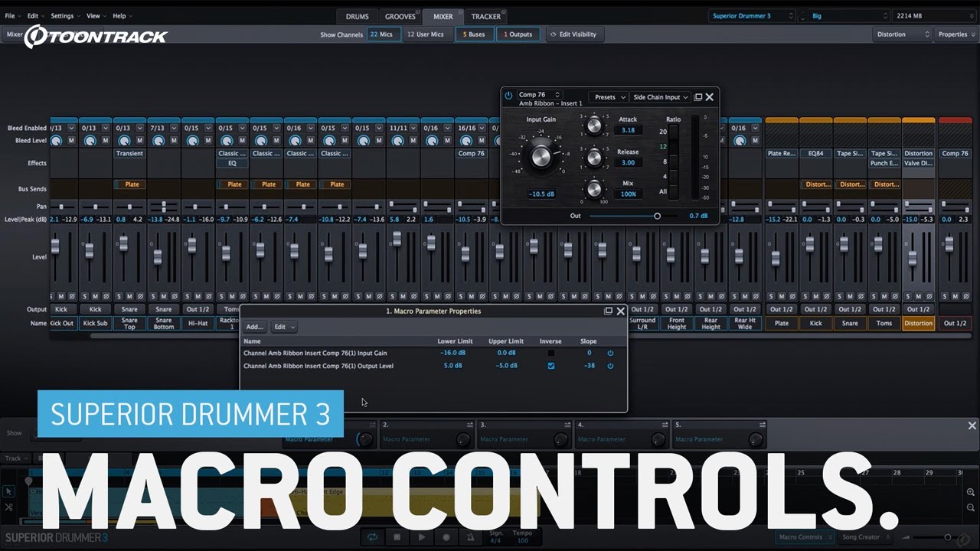Open the Distortion channel selector dropdown

[x=903, y=34]
